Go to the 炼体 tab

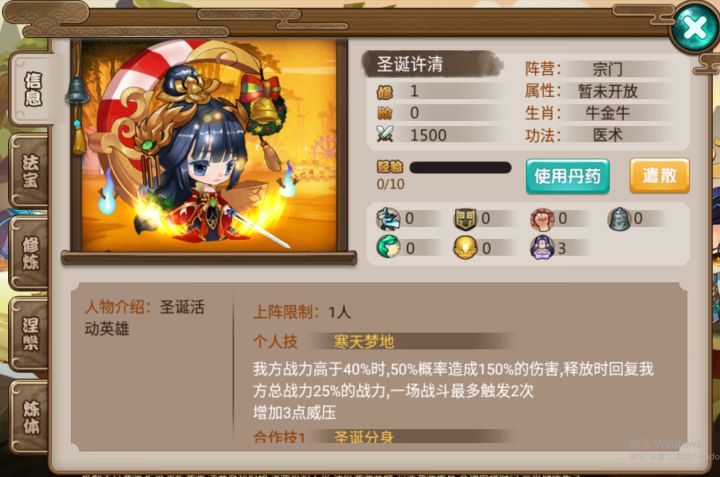point(30,416)
